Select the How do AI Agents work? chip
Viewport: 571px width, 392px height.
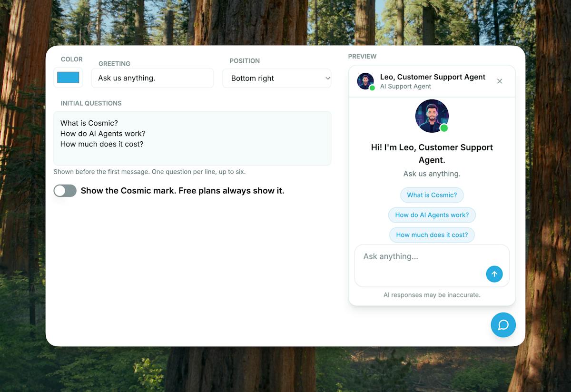pos(432,215)
